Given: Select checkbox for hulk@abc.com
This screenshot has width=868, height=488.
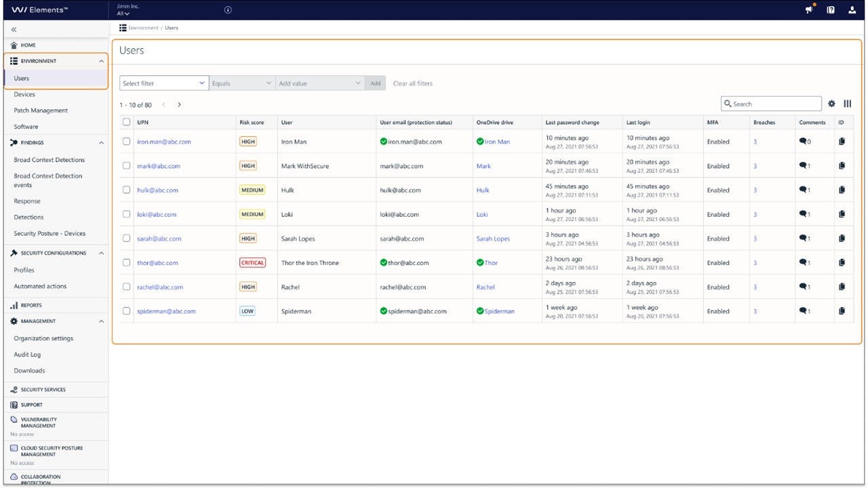Looking at the screenshot, I should 126,190.
